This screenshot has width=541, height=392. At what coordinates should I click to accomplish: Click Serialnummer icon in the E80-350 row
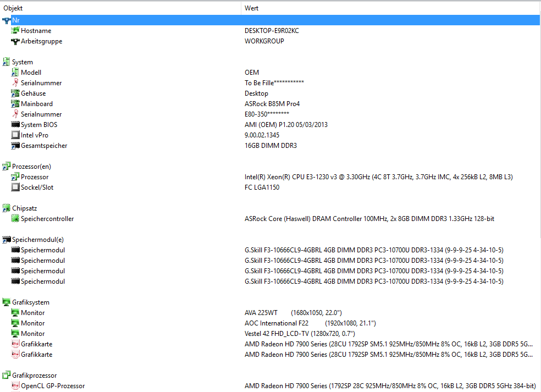click(x=15, y=114)
